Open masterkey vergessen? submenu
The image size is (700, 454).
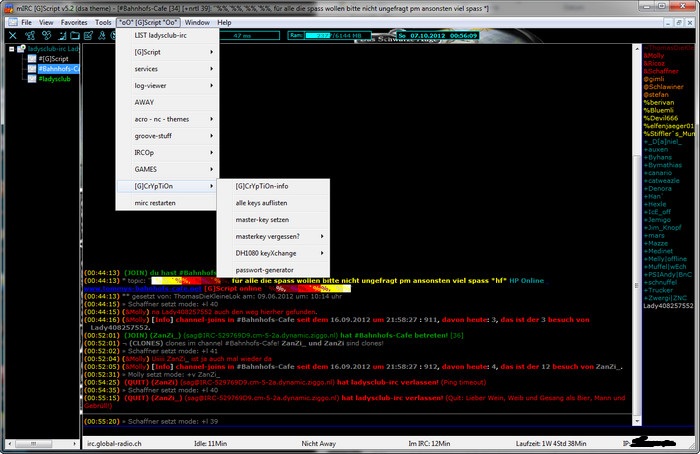[273, 237]
